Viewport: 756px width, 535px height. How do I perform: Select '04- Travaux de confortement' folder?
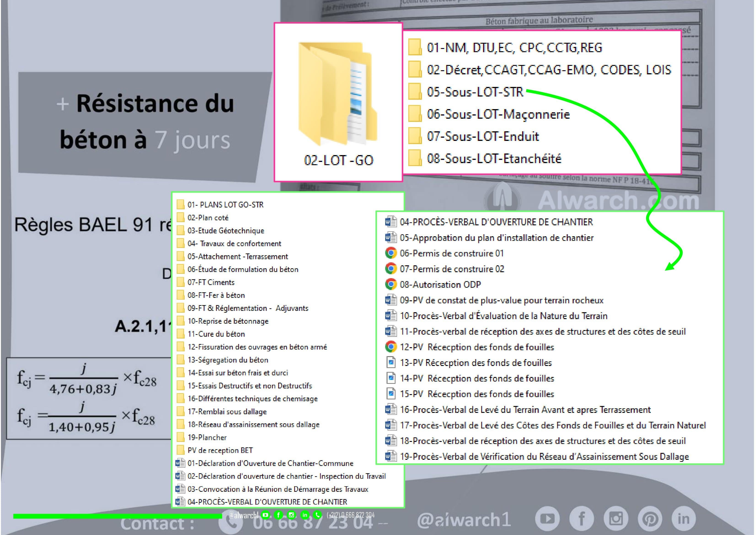click(x=234, y=243)
